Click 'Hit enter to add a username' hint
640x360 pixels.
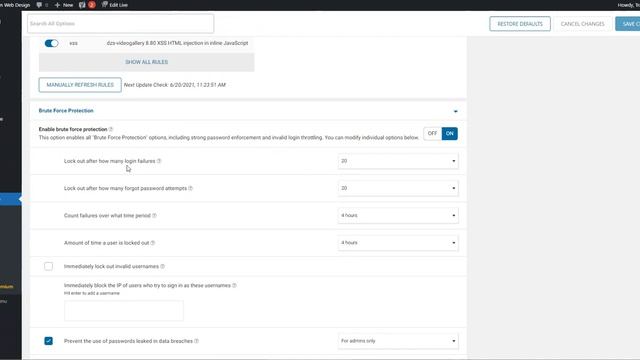pyautogui.click(x=92, y=293)
